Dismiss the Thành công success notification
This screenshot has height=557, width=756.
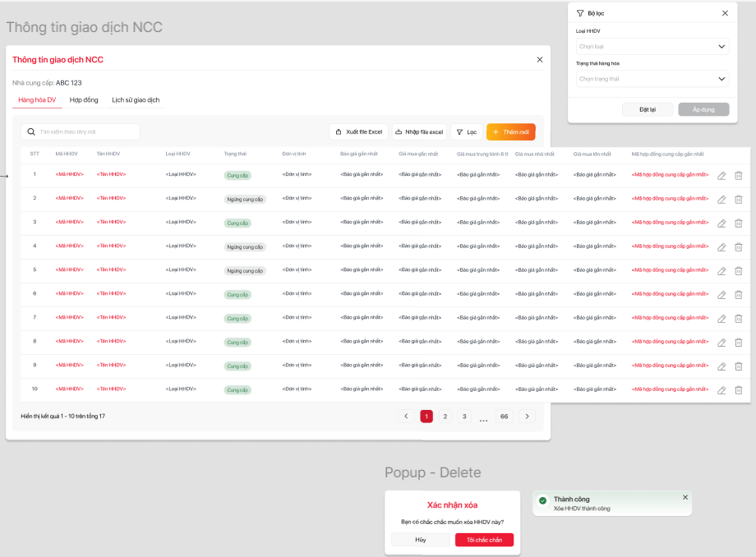pos(685,497)
